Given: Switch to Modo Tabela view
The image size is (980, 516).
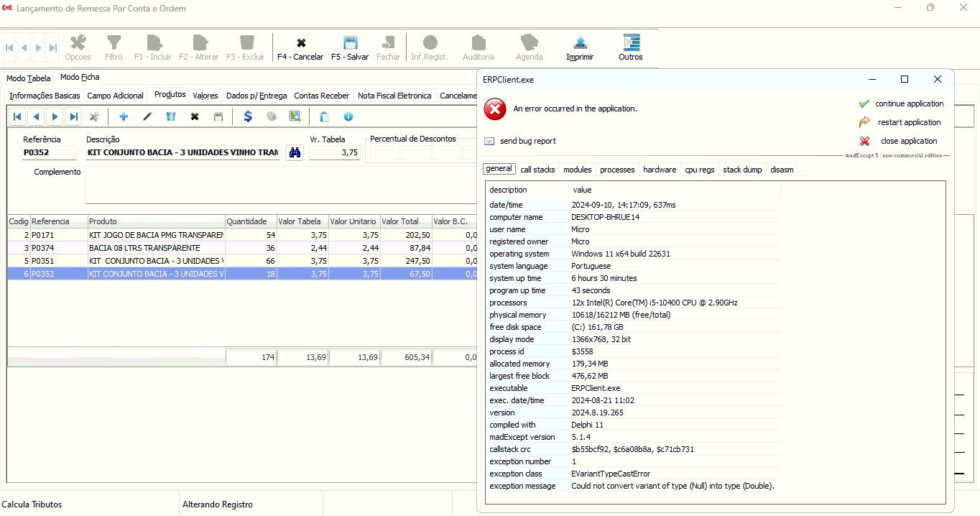Looking at the screenshot, I should click(x=29, y=78).
